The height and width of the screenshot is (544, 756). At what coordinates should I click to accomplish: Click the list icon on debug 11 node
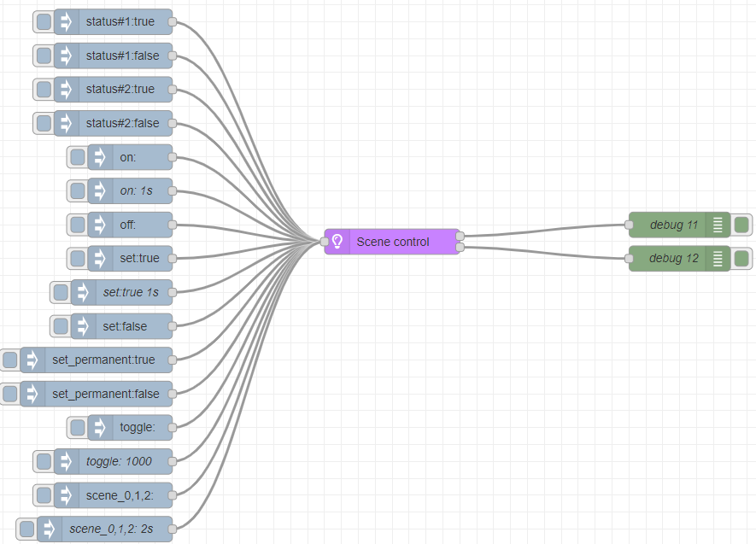(718, 225)
